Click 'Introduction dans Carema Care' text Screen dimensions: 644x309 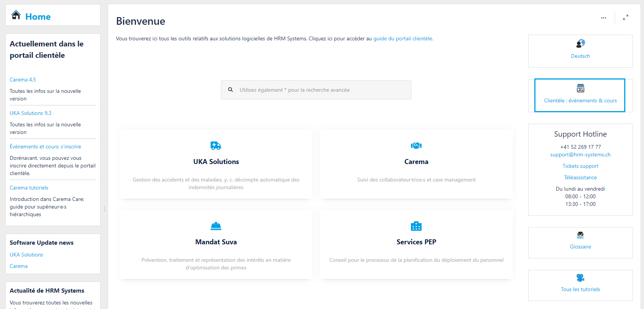[47, 207]
